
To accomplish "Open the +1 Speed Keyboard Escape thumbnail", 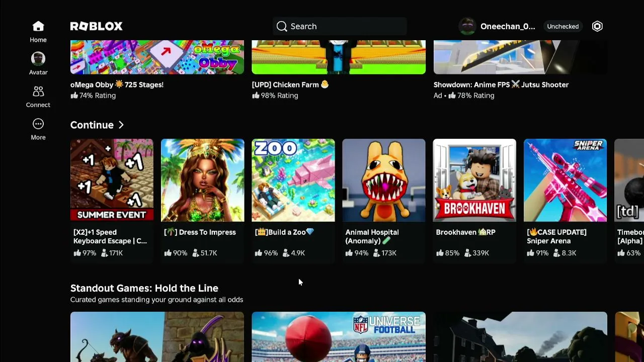I will (112, 180).
